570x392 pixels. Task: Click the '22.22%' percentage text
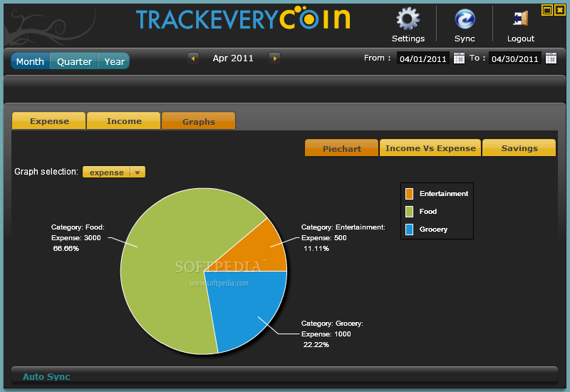click(x=316, y=344)
